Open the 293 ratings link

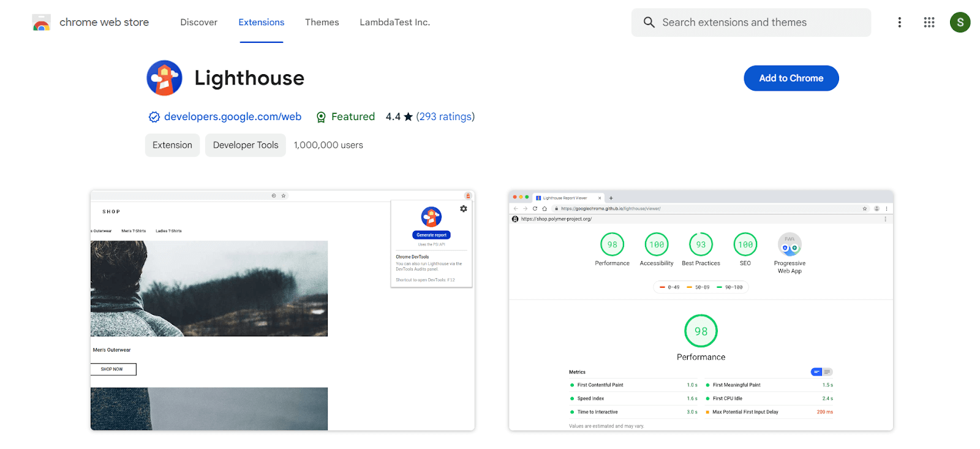point(445,117)
